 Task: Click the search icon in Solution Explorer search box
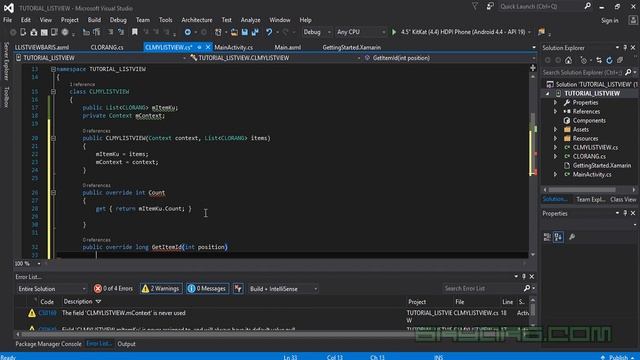point(628,72)
